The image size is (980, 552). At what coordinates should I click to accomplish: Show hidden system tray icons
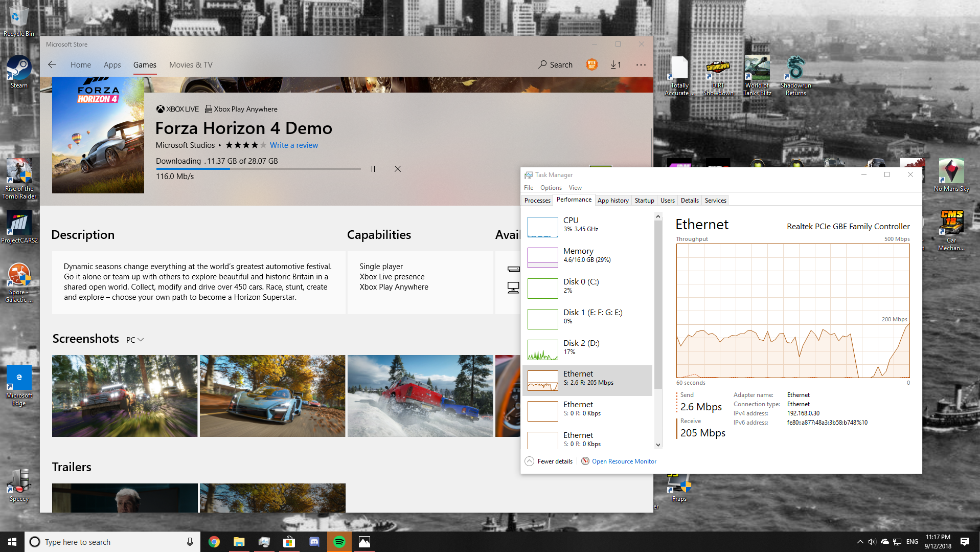(x=860, y=542)
